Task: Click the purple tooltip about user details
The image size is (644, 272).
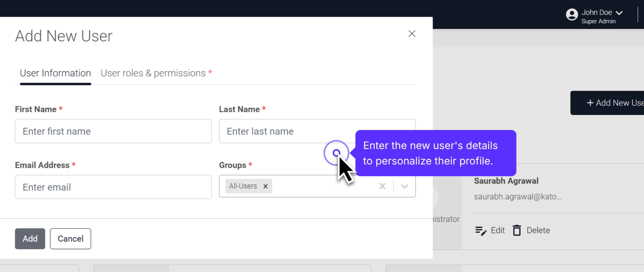Action: tap(435, 153)
